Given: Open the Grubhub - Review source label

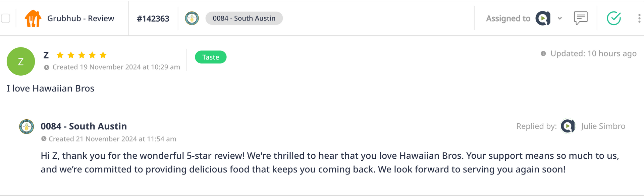Looking at the screenshot, I should [x=80, y=18].
